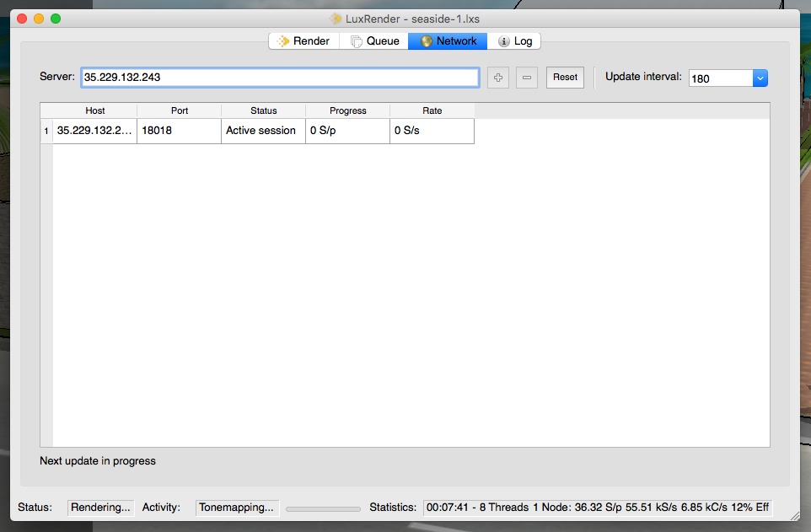Zoom the LuxRender window with green button
The height and width of the screenshot is (532, 811).
point(56,19)
